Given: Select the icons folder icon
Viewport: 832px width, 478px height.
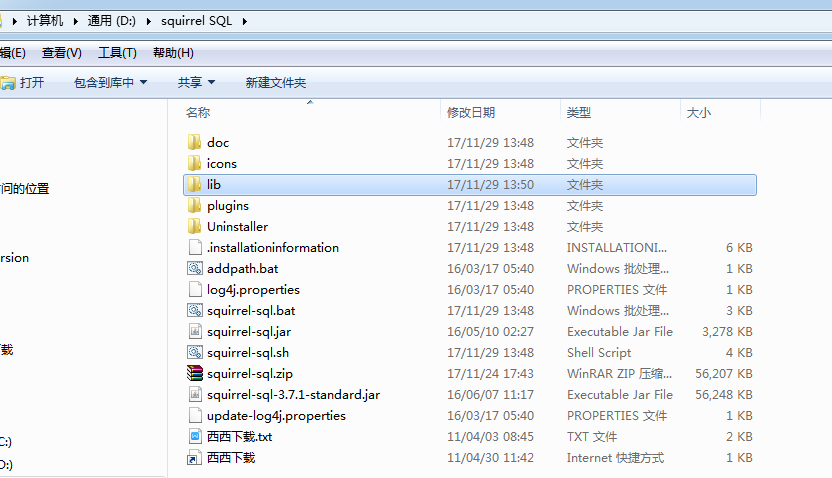Looking at the screenshot, I should point(195,163).
